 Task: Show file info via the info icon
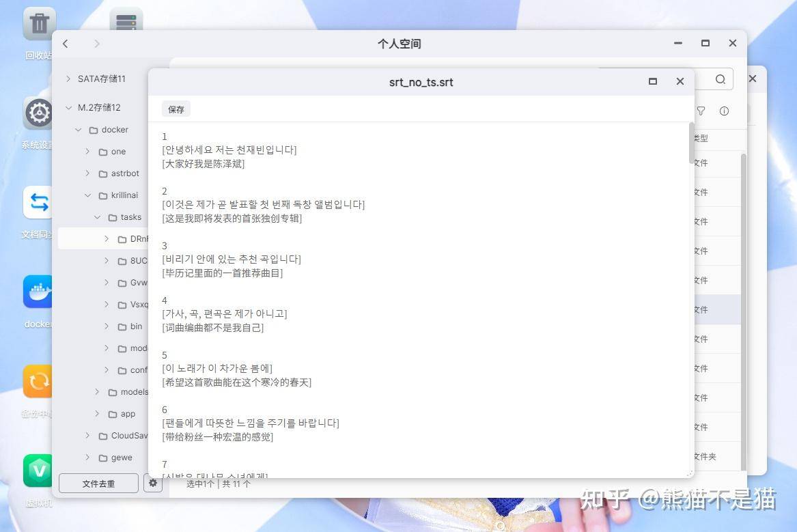pyautogui.click(x=725, y=111)
